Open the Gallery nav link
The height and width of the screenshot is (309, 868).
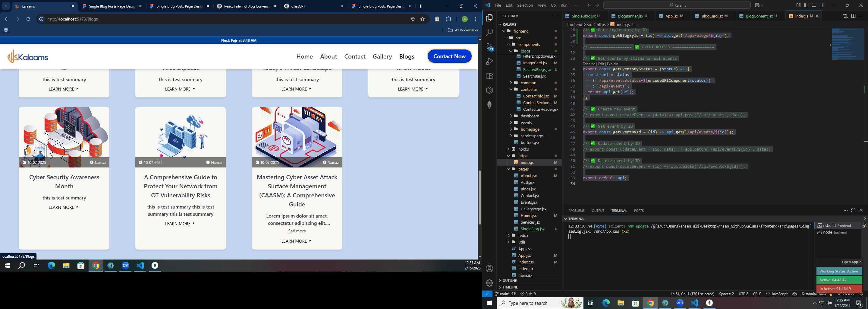pos(382,56)
